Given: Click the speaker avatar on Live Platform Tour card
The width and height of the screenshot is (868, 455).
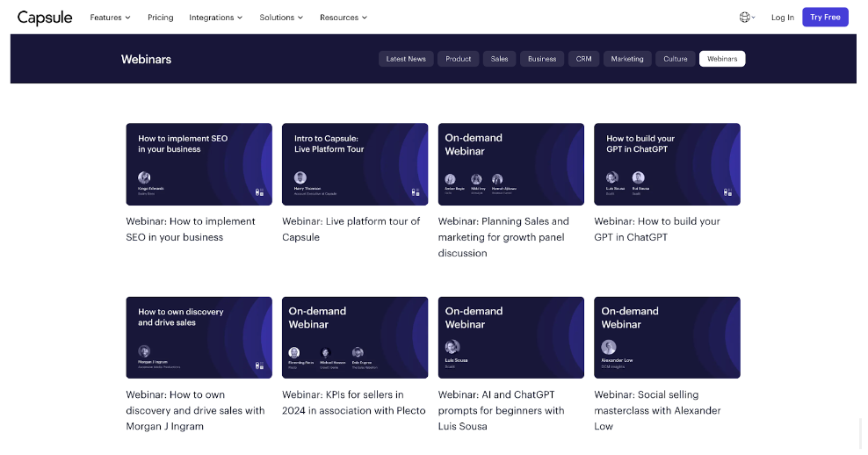Looking at the screenshot, I should 300,177.
